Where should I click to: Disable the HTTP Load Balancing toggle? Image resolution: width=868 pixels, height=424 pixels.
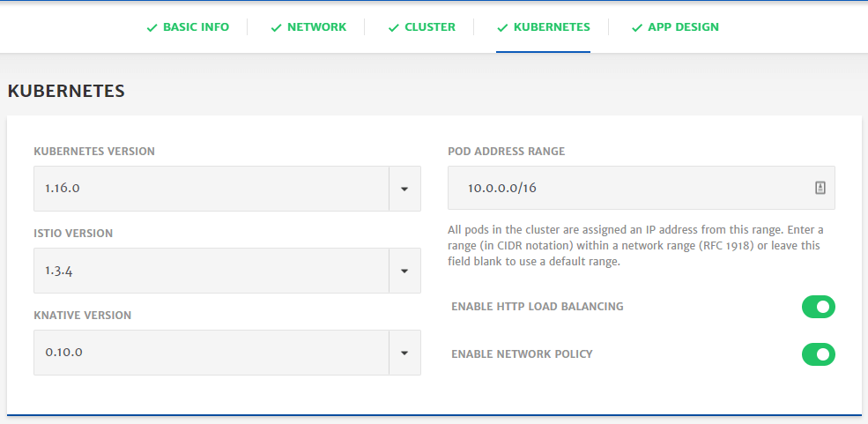click(x=818, y=307)
